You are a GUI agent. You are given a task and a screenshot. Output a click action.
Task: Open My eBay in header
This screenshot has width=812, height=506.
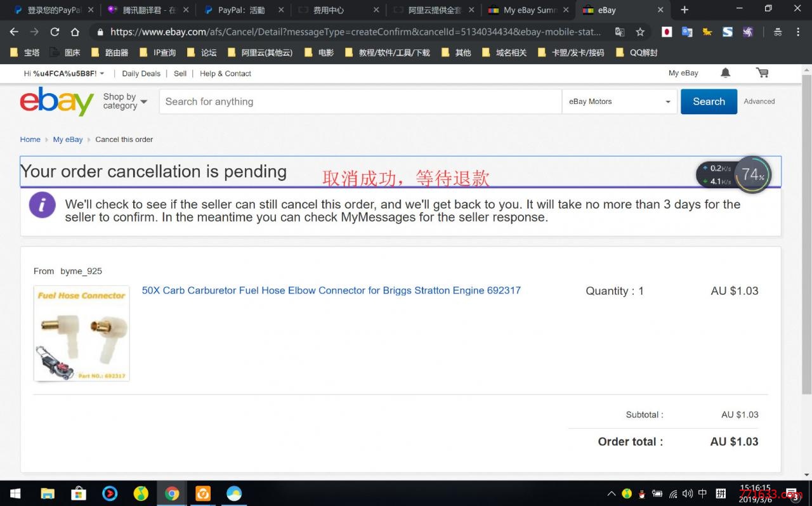tap(683, 74)
